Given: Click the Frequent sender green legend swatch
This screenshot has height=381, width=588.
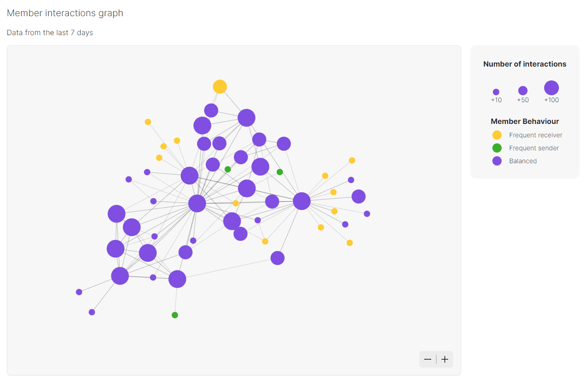Looking at the screenshot, I should tap(497, 148).
